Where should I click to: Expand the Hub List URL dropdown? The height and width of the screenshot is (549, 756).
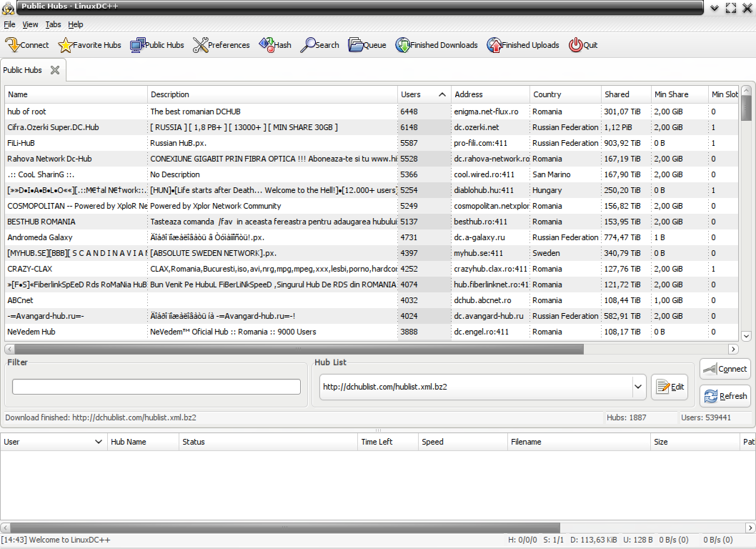click(x=638, y=387)
